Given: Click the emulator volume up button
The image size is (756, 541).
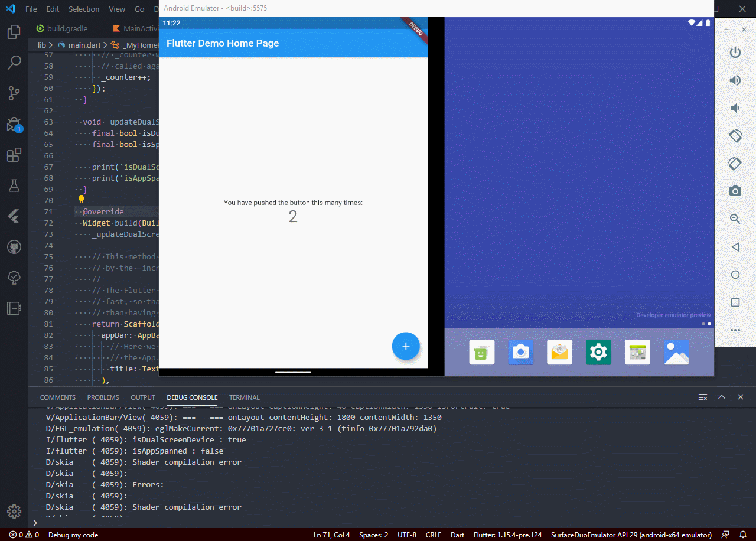Looking at the screenshot, I should coord(735,80).
